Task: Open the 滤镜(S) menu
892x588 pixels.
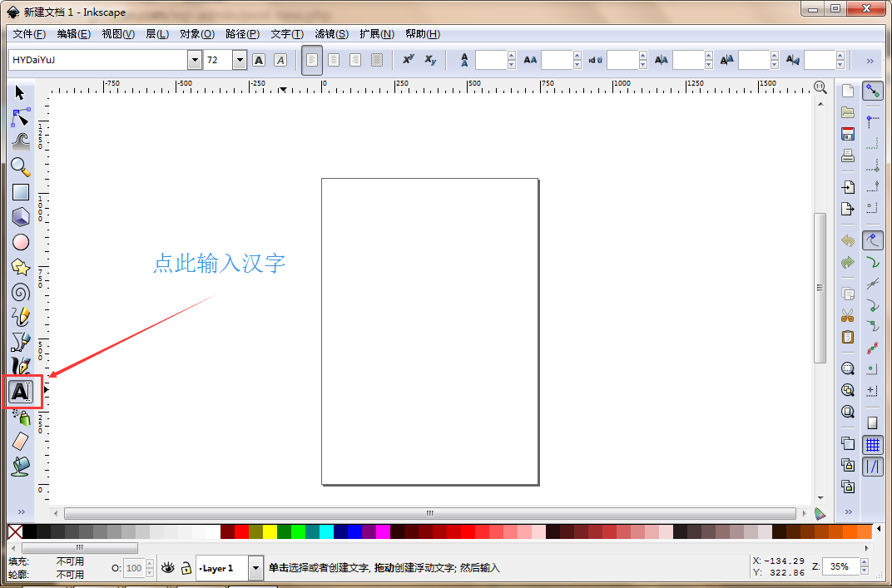Action: [331, 34]
